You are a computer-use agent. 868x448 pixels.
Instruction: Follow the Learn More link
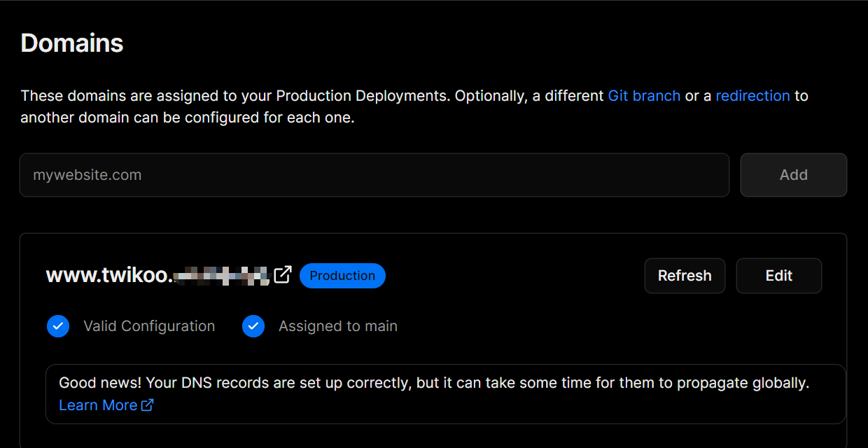98,405
